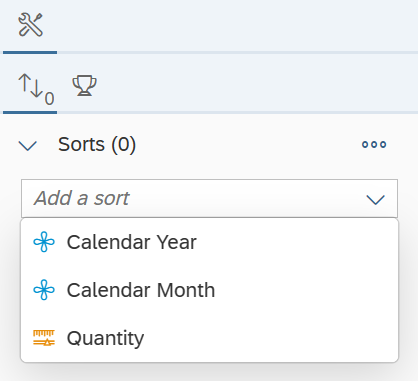
Task: Click the Calendar Year dimension icon
Action: click(44, 242)
